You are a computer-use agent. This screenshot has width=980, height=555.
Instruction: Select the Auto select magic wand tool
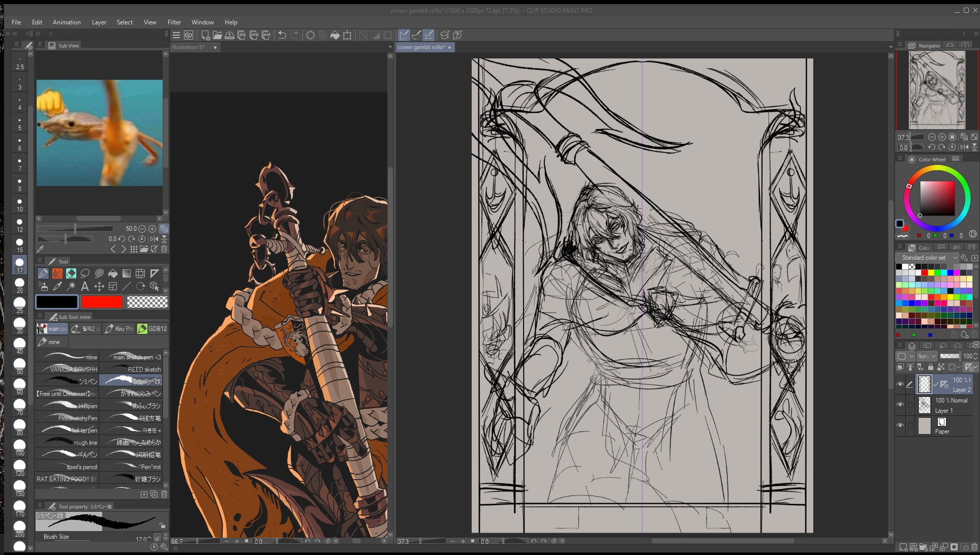[71, 287]
